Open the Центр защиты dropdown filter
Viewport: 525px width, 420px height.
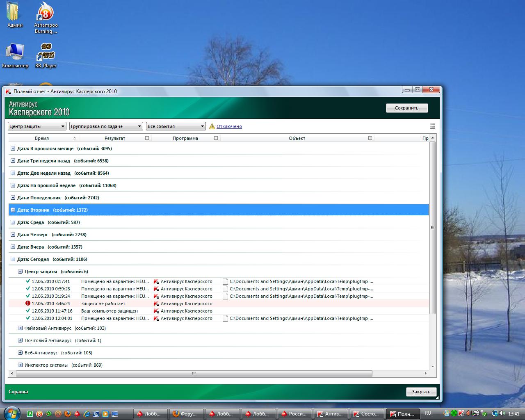(37, 126)
